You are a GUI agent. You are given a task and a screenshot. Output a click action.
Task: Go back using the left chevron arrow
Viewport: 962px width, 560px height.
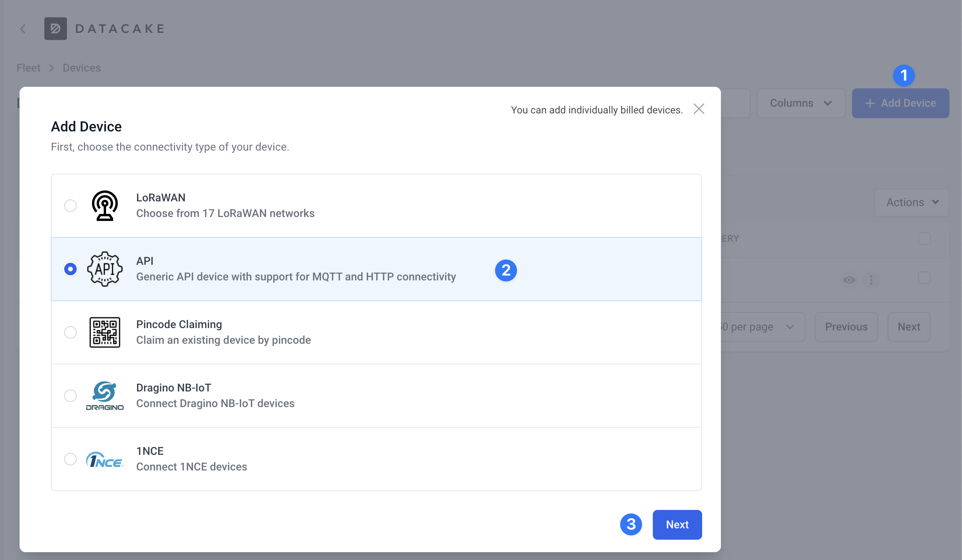(x=23, y=29)
